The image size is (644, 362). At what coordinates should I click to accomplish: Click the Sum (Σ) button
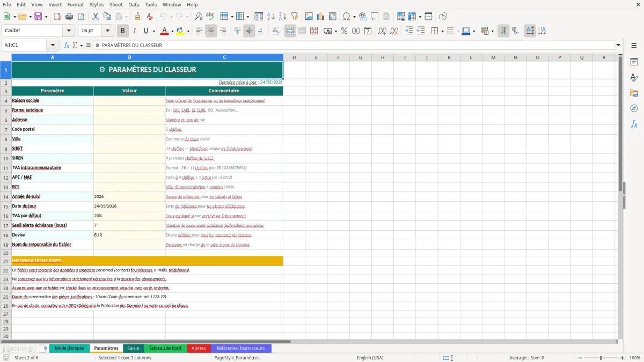click(75, 45)
